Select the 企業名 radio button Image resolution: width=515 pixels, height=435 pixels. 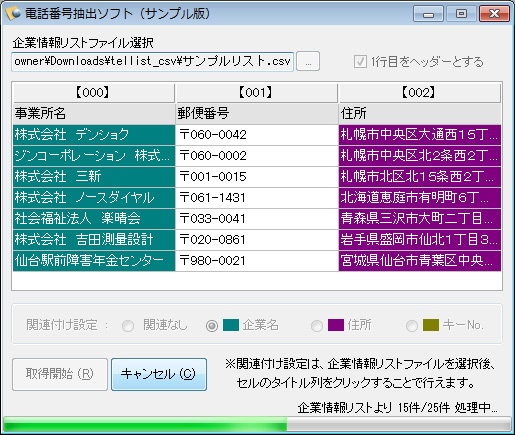pyautogui.click(x=212, y=325)
